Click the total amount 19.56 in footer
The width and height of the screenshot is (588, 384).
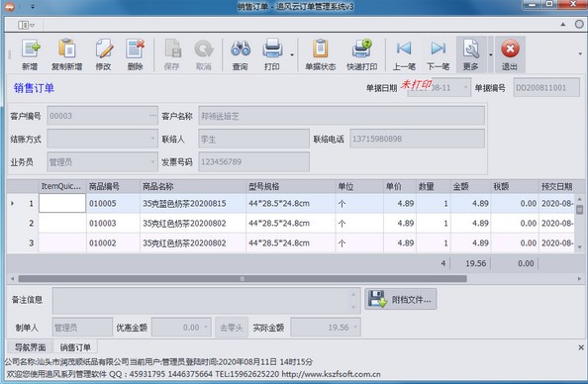tap(475, 263)
